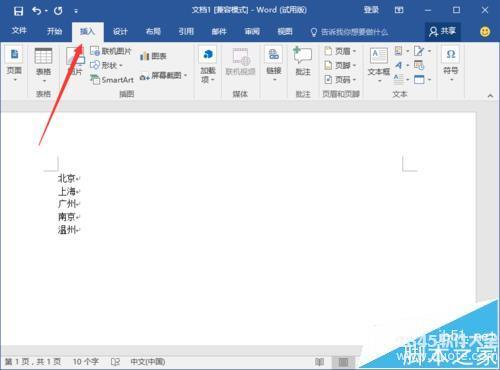500x370 pixels.
Task: Click the text line '温州'
Action: click(x=67, y=229)
